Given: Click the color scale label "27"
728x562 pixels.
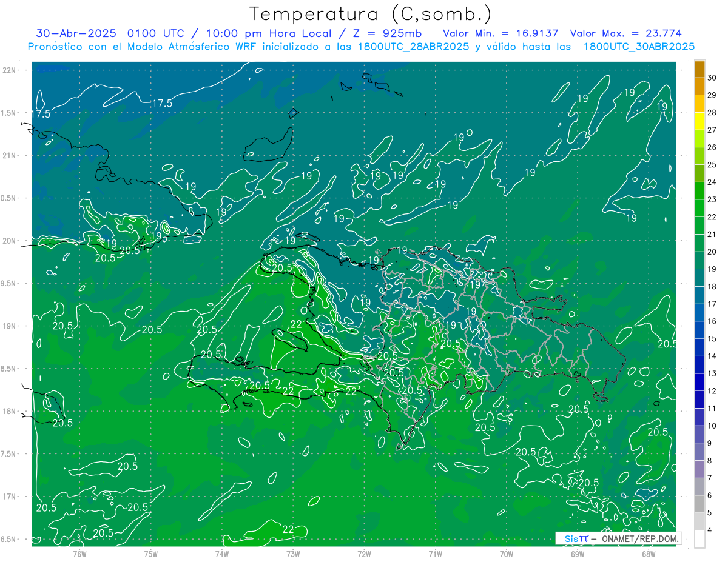Looking at the screenshot, I should pyautogui.click(x=712, y=130).
